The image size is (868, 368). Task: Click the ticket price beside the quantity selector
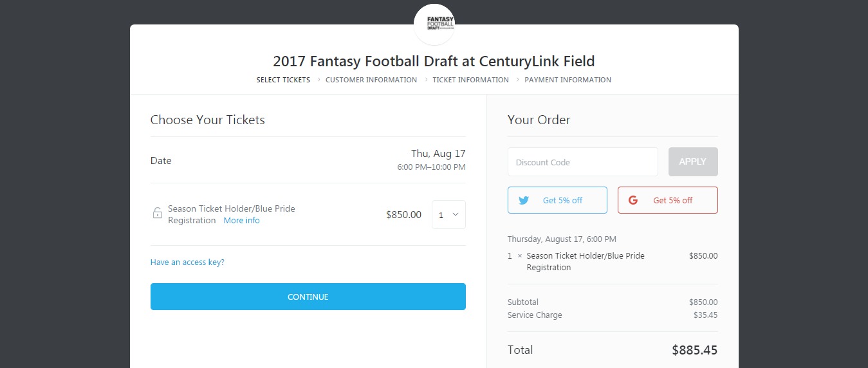point(403,215)
